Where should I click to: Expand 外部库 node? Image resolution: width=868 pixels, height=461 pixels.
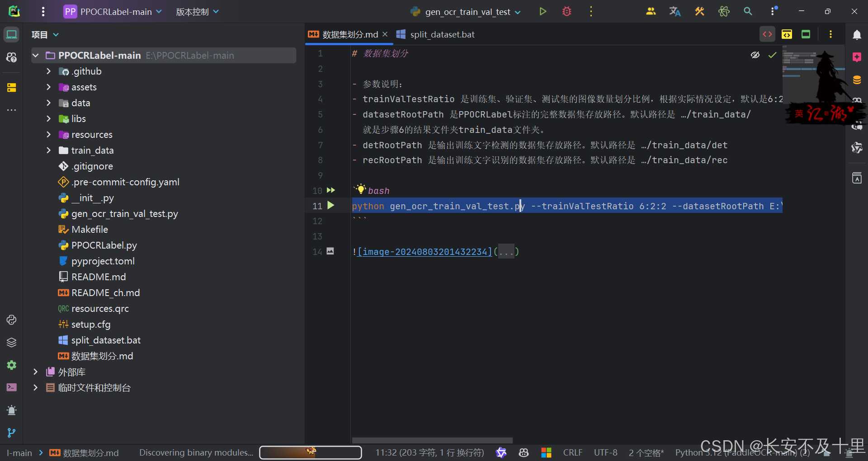point(36,372)
